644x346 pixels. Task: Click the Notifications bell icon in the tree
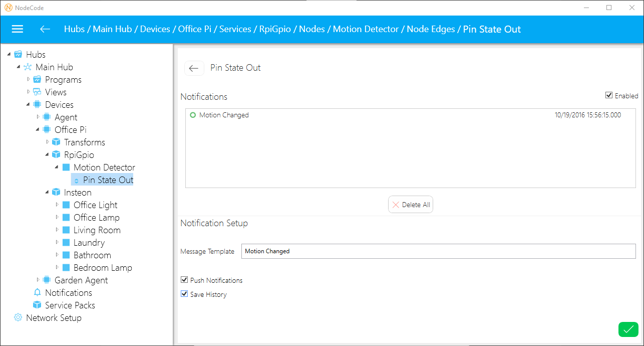point(37,293)
